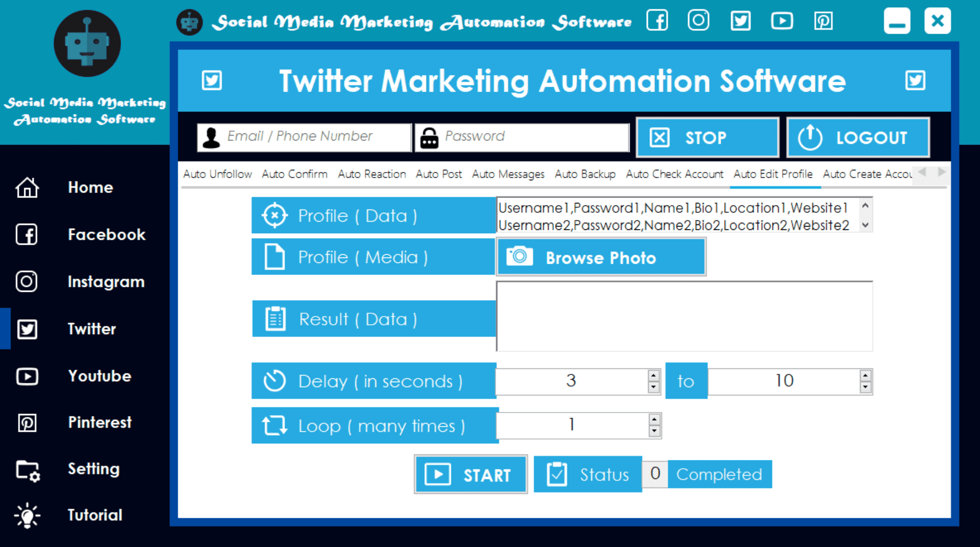Click the Profile (Media) label
This screenshot has height=547, width=980.
(x=374, y=257)
